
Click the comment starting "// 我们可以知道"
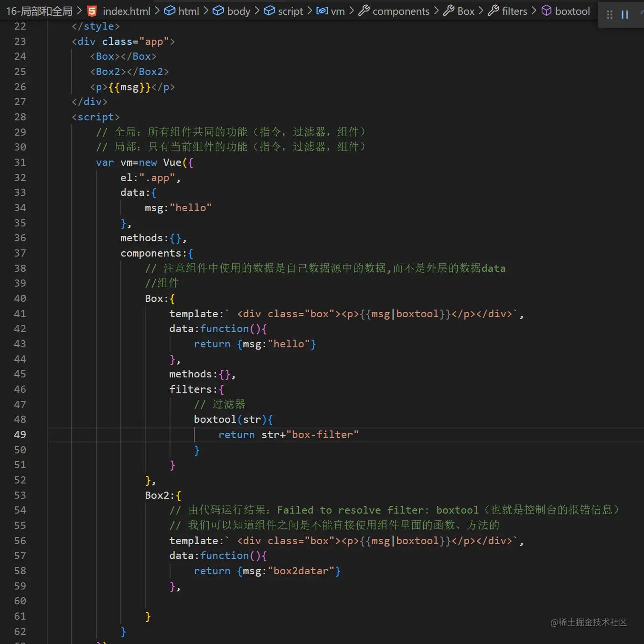(x=334, y=526)
